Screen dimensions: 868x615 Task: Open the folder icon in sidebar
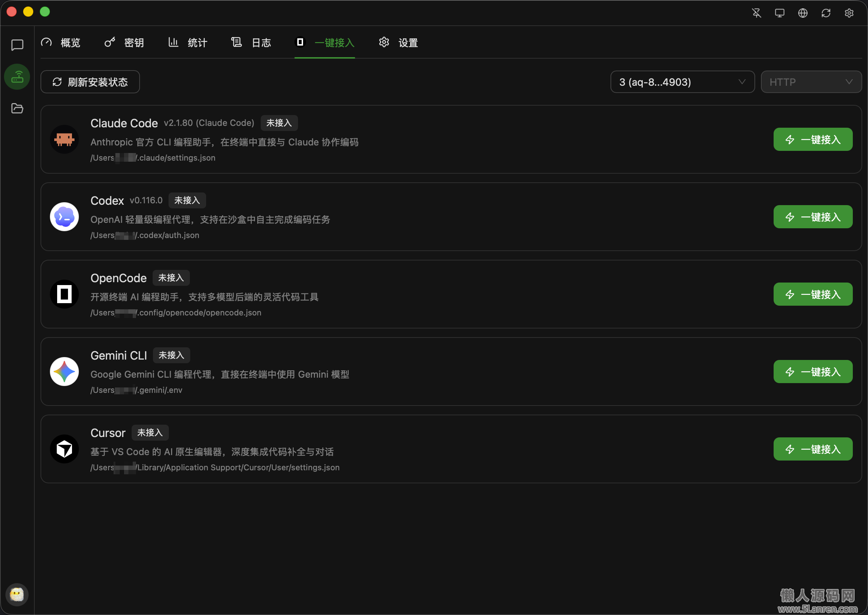(17, 109)
